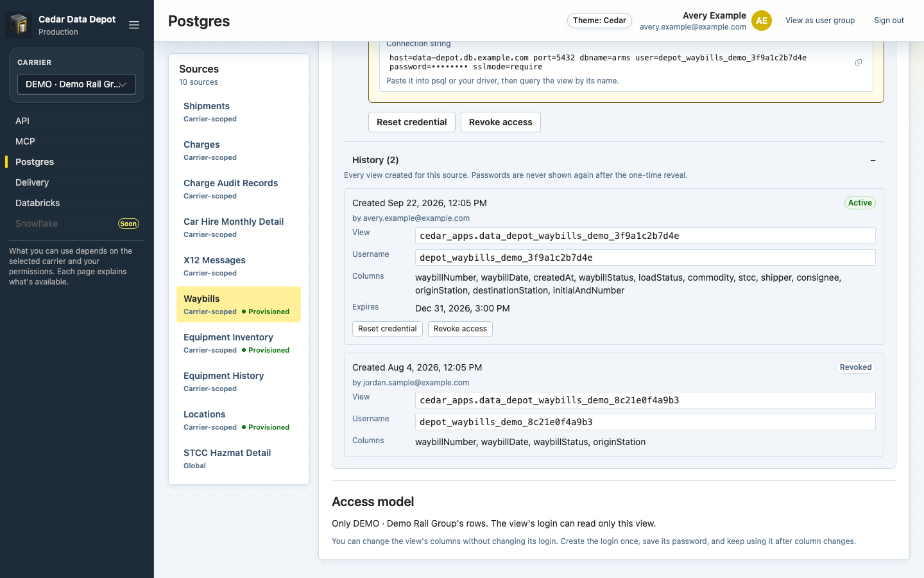Sign out of the account
This screenshot has width=924, height=578.
click(889, 21)
